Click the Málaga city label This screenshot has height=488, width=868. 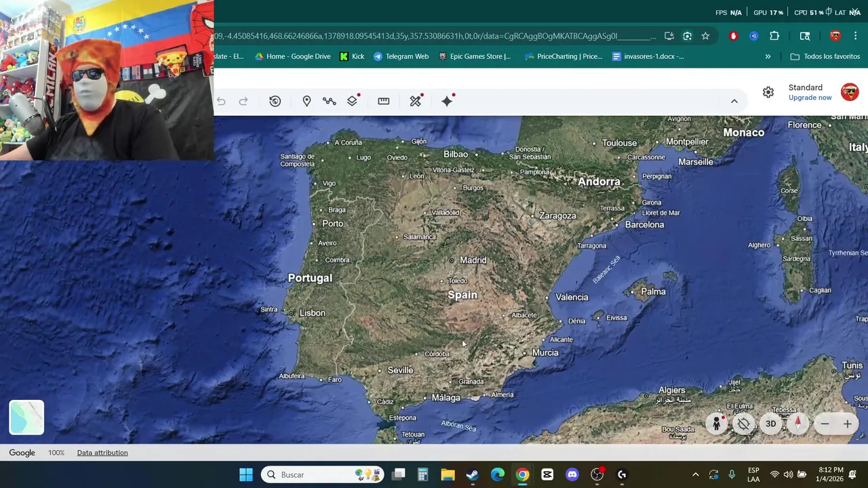click(446, 398)
